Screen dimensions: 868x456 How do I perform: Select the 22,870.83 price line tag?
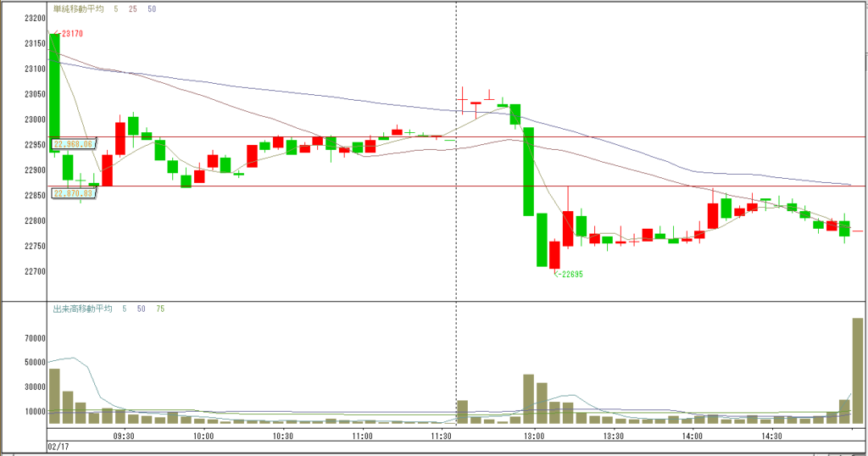74,193
